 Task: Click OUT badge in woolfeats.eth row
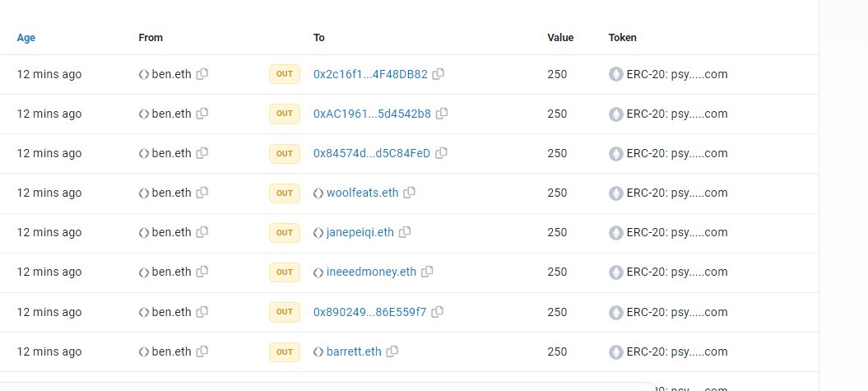(x=285, y=193)
